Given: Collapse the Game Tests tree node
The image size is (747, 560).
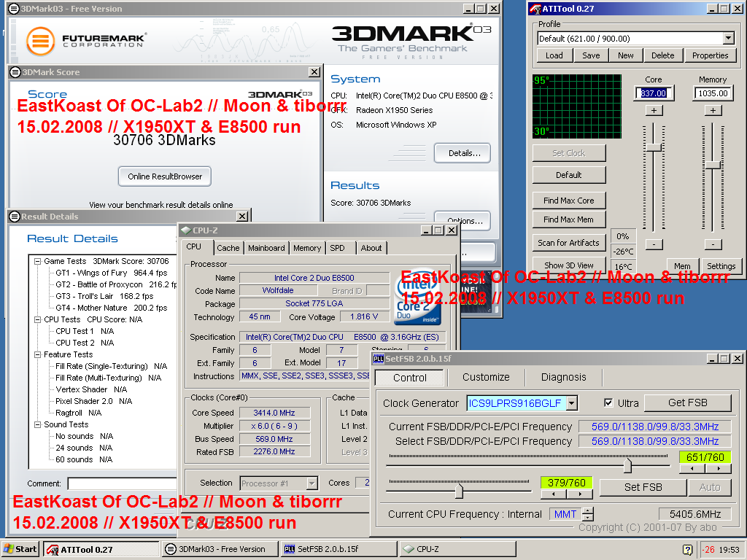Looking at the screenshot, I should pyautogui.click(x=37, y=262).
